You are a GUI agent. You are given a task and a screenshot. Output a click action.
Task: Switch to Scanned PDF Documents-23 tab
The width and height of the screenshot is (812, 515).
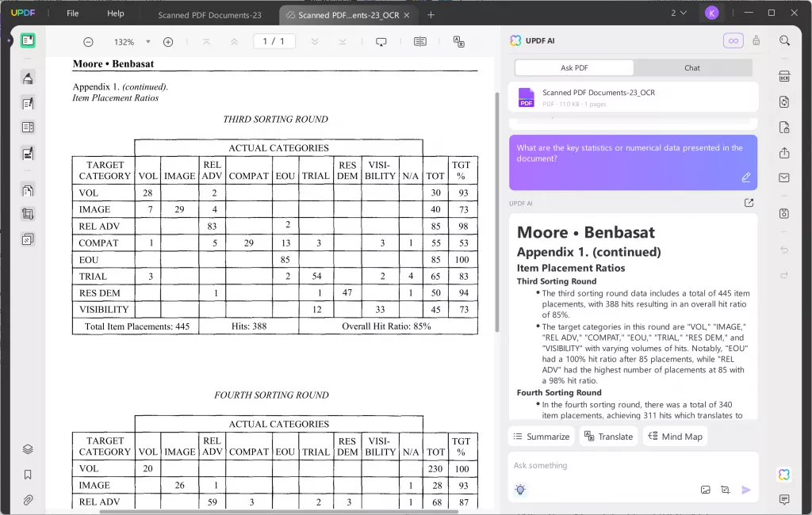click(209, 15)
